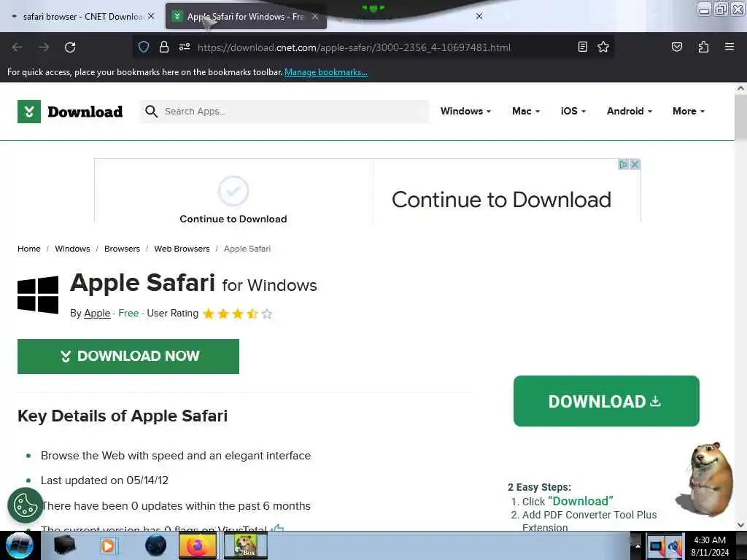Click the search magnifier icon
The width and height of the screenshot is (747, 560).
151,112
